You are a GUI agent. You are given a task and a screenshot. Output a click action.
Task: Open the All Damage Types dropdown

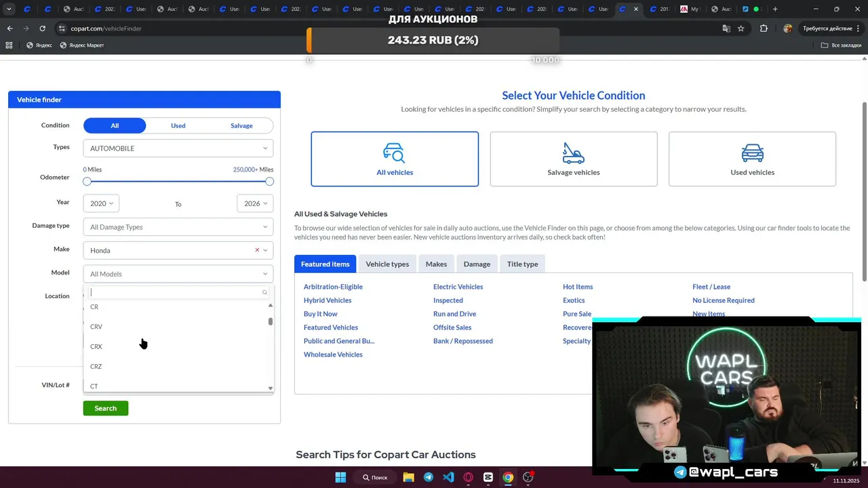coord(178,227)
